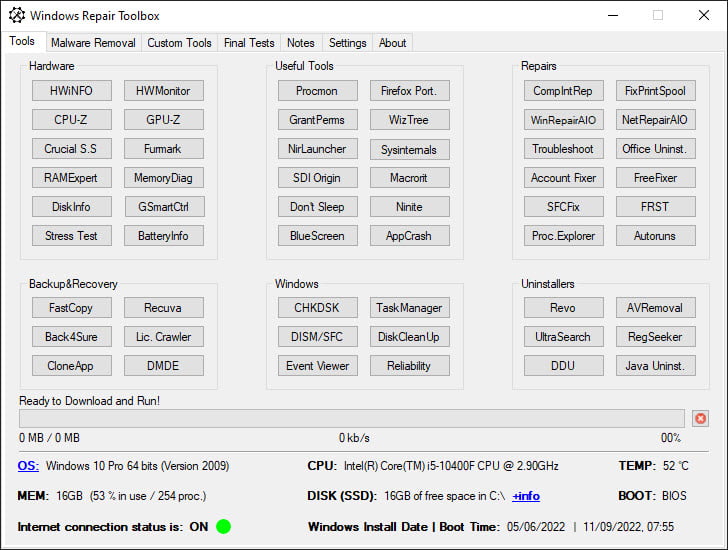
Task: Open AppCrash viewer
Action: [410, 236]
